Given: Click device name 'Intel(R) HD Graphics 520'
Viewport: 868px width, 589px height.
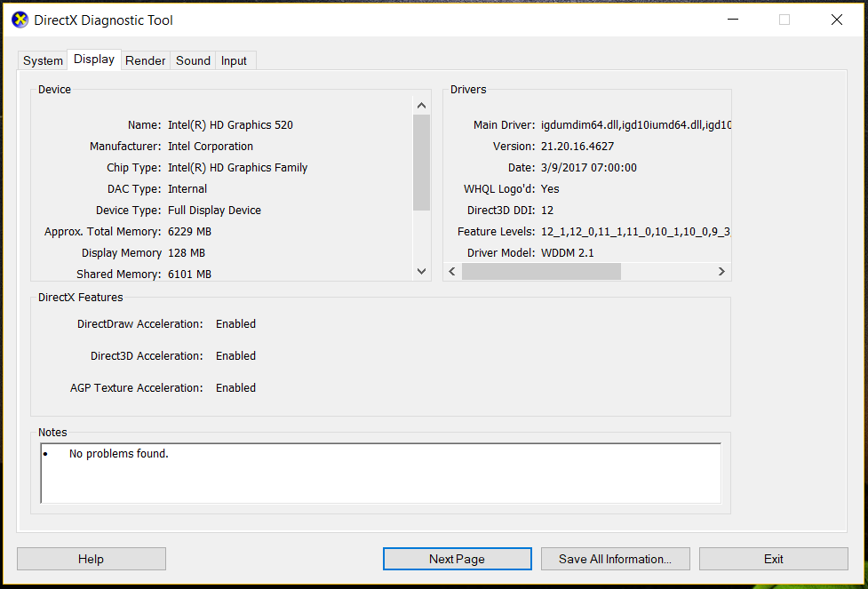Looking at the screenshot, I should click(230, 125).
